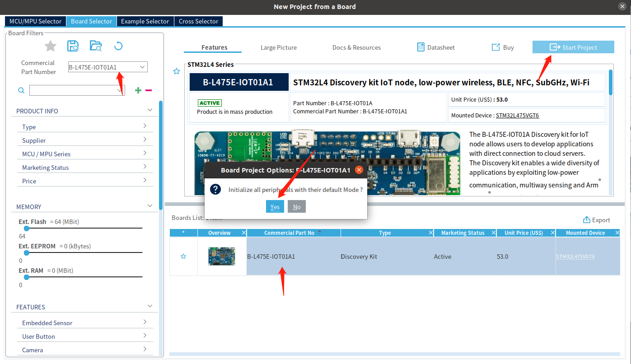Expand the MCU / MPU Series filter

145,153
